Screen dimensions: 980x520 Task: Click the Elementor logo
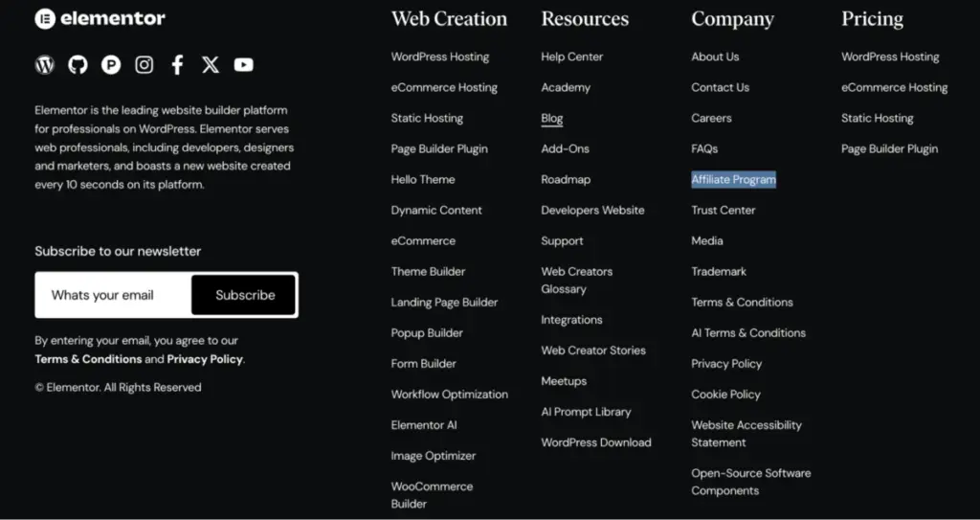[x=100, y=18]
